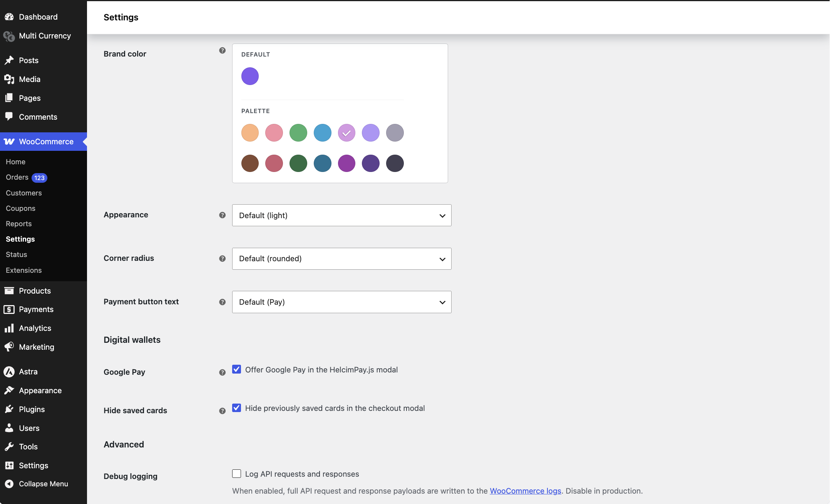The height and width of the screenshot is (504, 830).
Task: Open WooCommerce Home submenu item
Action: [15, 162]
